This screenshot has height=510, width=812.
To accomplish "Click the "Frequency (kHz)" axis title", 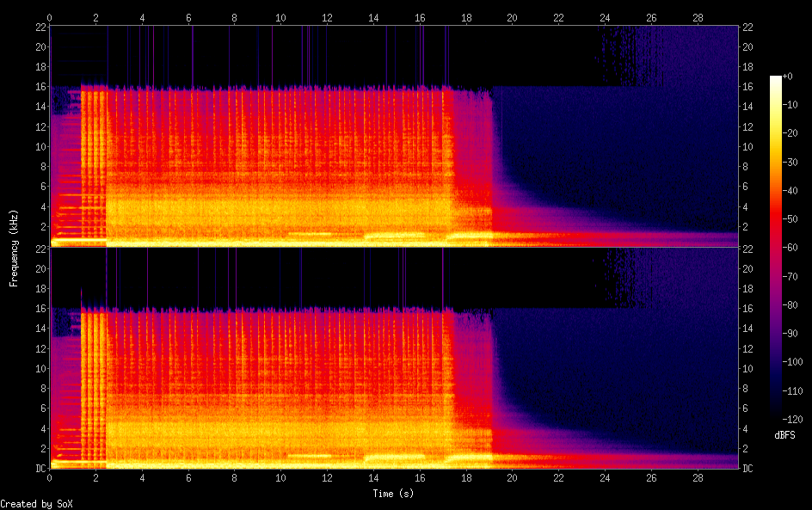I will [x=14, y=248].
